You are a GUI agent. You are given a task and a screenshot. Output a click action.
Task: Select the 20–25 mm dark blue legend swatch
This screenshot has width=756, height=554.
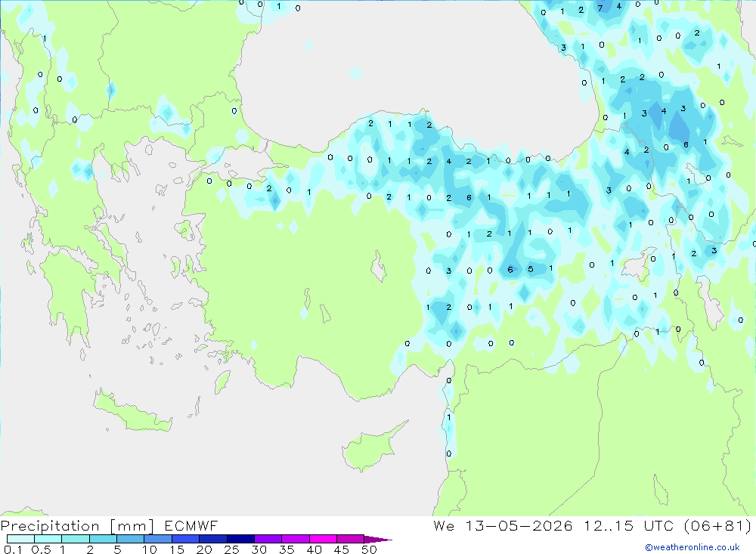(212, 539)
